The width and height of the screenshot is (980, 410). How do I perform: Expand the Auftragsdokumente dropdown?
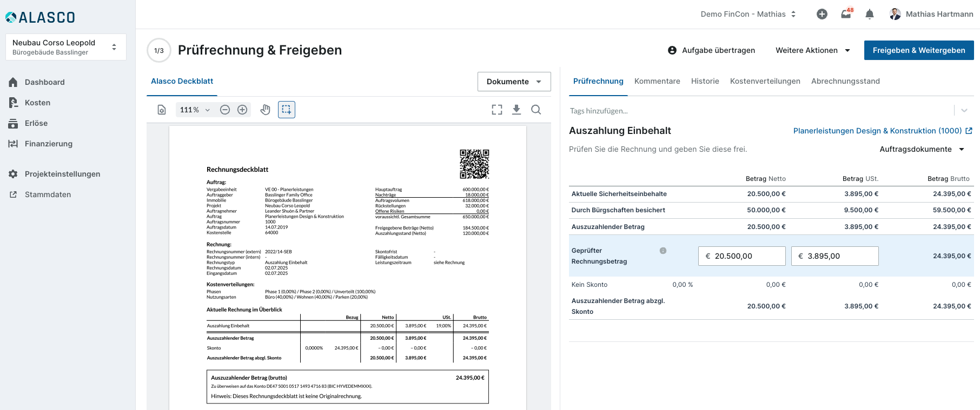922,149
